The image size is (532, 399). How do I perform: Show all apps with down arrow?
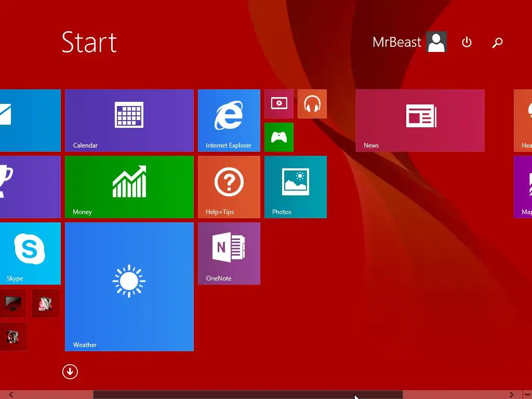click(x=70, y=372)
